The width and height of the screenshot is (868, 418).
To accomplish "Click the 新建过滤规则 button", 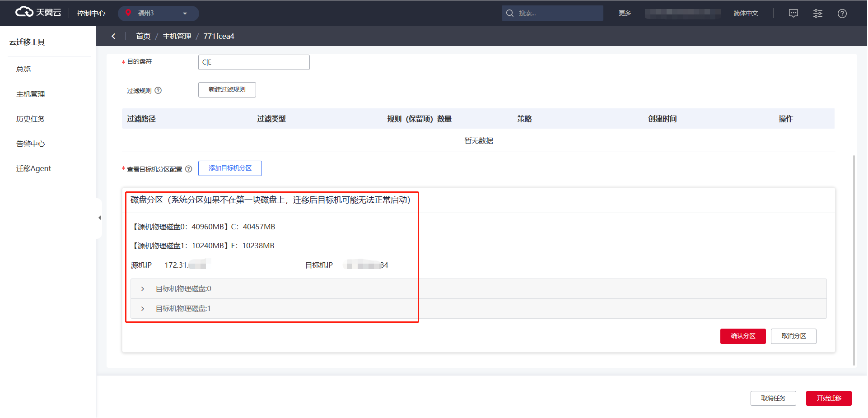I will click(227, 89).
